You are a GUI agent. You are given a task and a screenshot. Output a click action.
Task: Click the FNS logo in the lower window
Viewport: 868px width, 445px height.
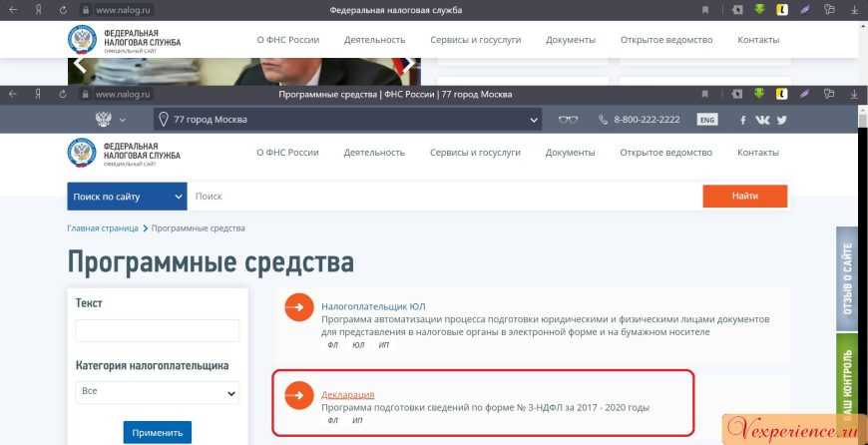pos(82,153)
